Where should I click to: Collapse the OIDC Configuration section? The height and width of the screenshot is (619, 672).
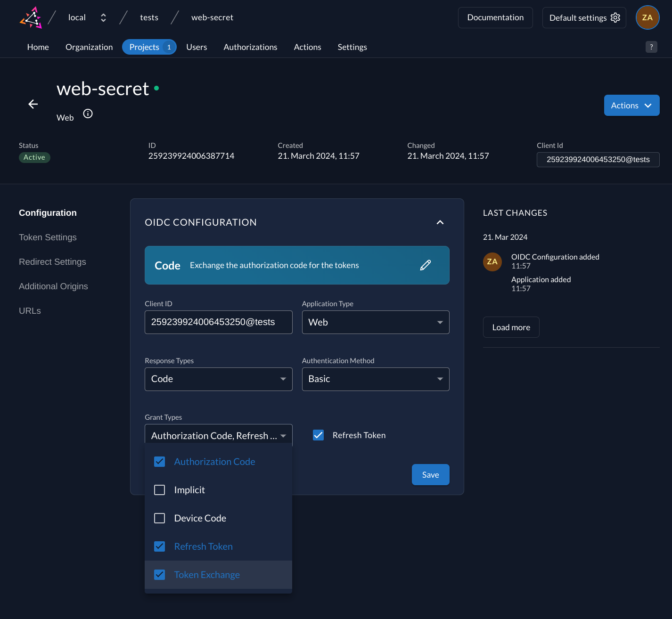click(440, 222)
